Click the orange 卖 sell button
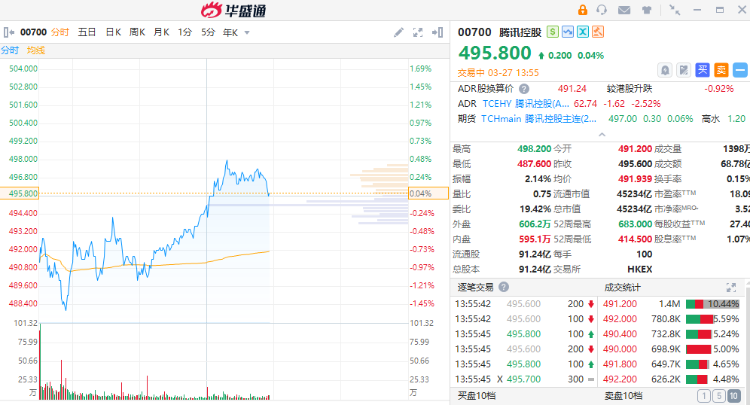Screen dimensions: 750x405 point(721,70)
